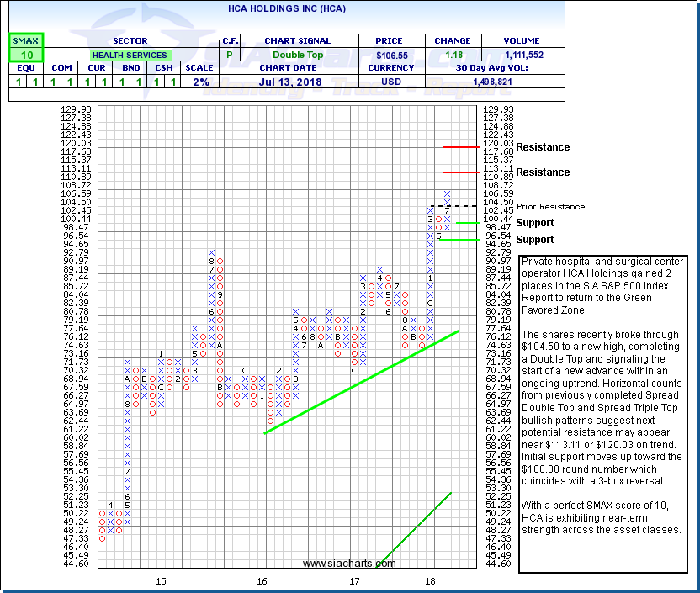
Task: Select the HEALTH SERVICES sector cell
Action: click(x=130, y=55)
